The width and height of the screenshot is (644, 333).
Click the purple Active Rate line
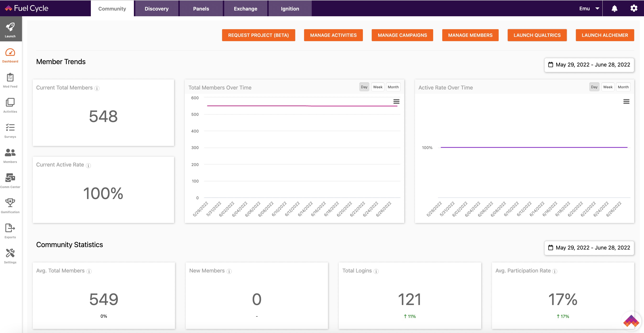[x=534, y=147]
